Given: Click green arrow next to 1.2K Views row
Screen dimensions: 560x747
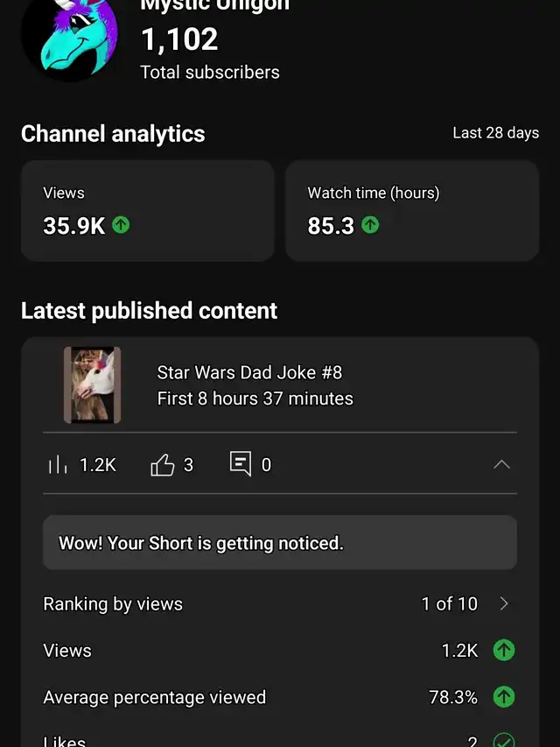Looking at the screenshot, I should tap(503, 650).
